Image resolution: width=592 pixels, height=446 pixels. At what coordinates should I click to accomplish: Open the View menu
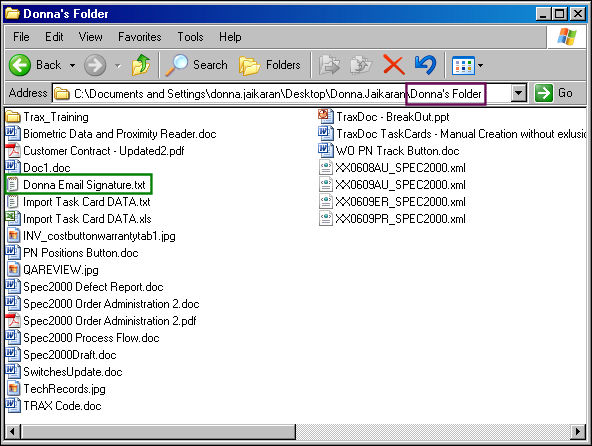tap(90, 37)
